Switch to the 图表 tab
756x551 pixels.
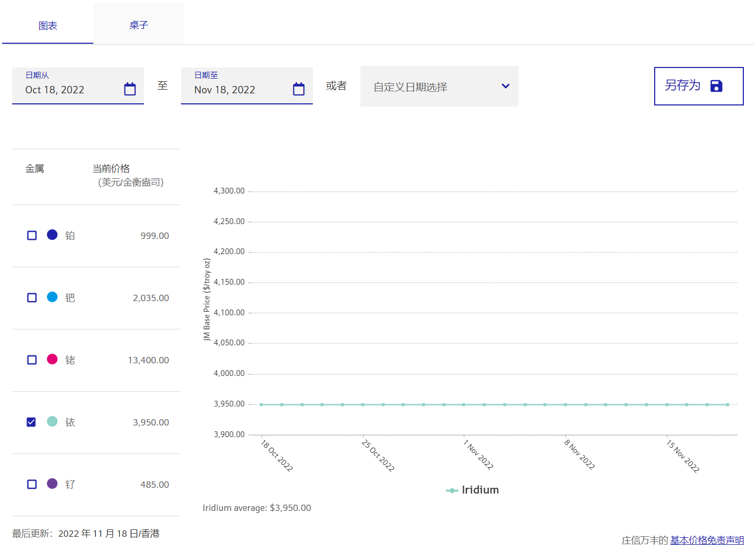click(48, 24)
